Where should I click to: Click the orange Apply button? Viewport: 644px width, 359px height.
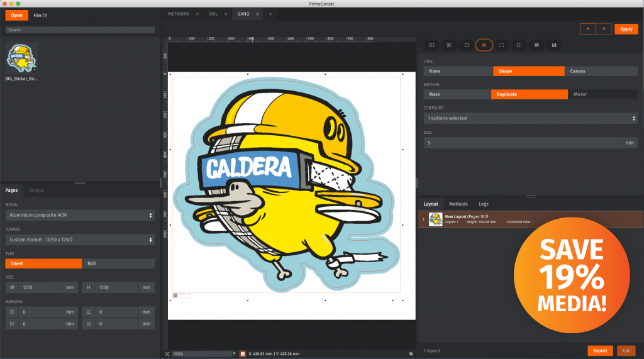(626, 29)
